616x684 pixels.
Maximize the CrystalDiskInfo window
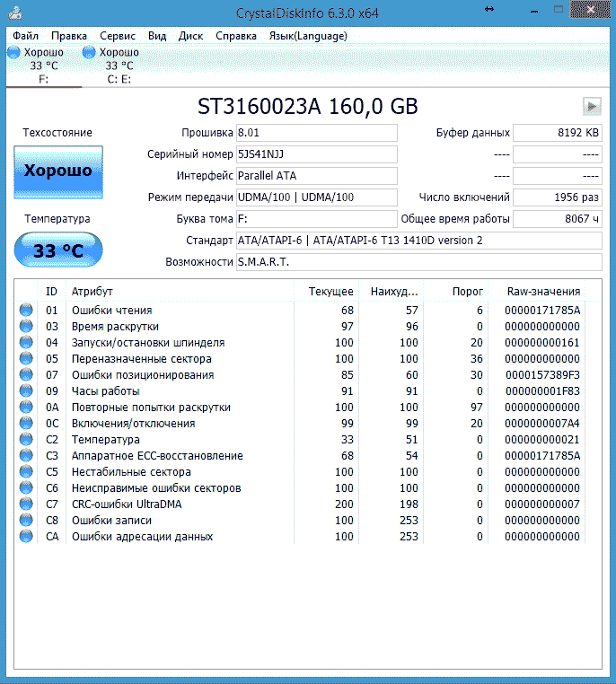coord(559,10)
